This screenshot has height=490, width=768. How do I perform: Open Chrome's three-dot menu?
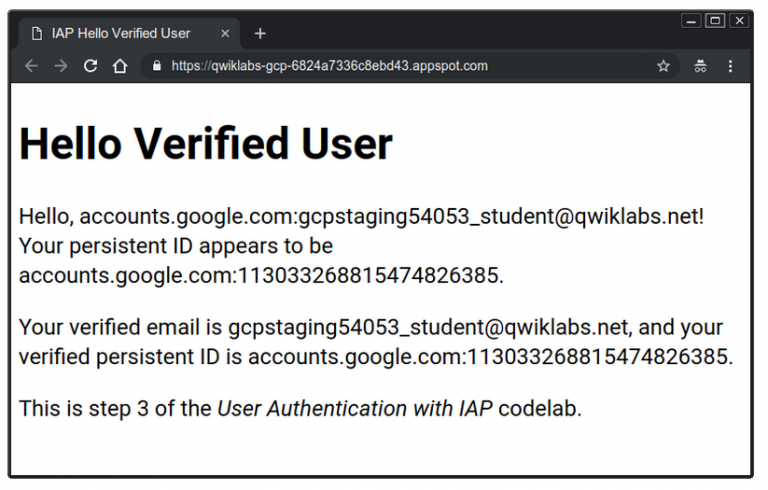(x=731, y=66)
